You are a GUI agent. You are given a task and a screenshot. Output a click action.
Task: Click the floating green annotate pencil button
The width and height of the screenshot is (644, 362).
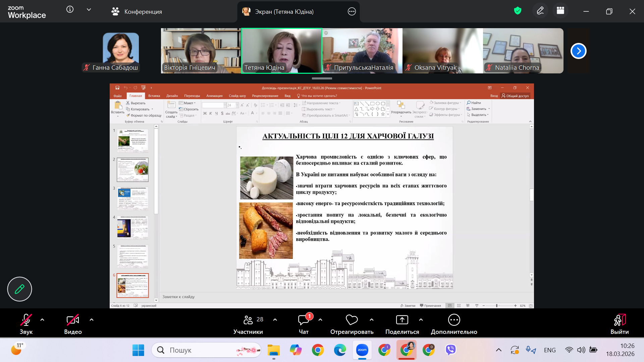19,289
